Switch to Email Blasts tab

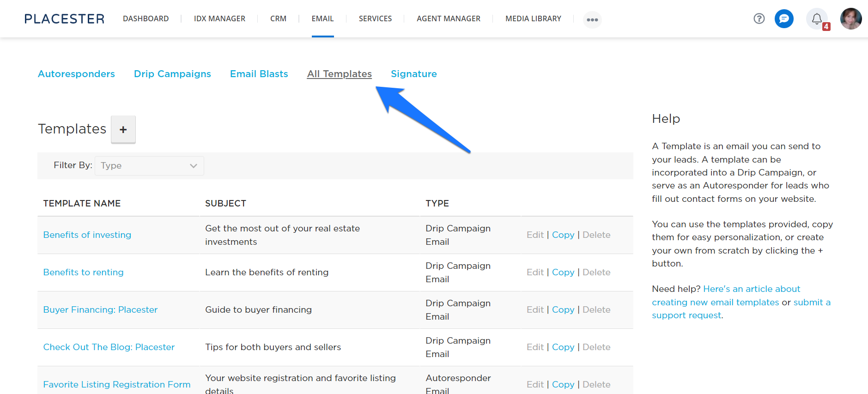pos(259,74)
